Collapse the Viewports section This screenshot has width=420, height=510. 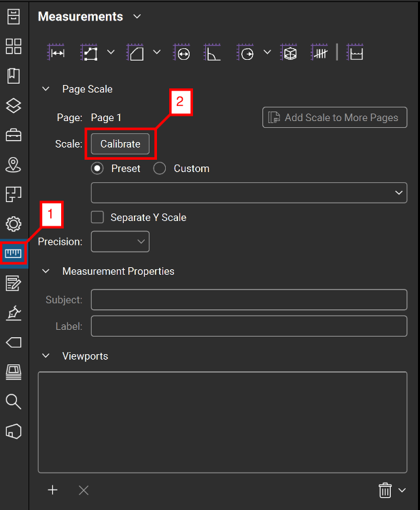[46, 356]
